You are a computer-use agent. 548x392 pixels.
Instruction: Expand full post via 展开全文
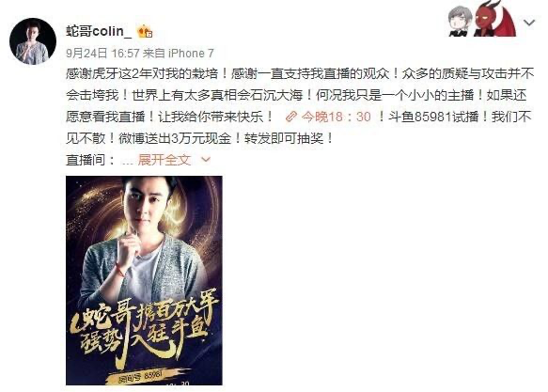[x=164, y=160]
